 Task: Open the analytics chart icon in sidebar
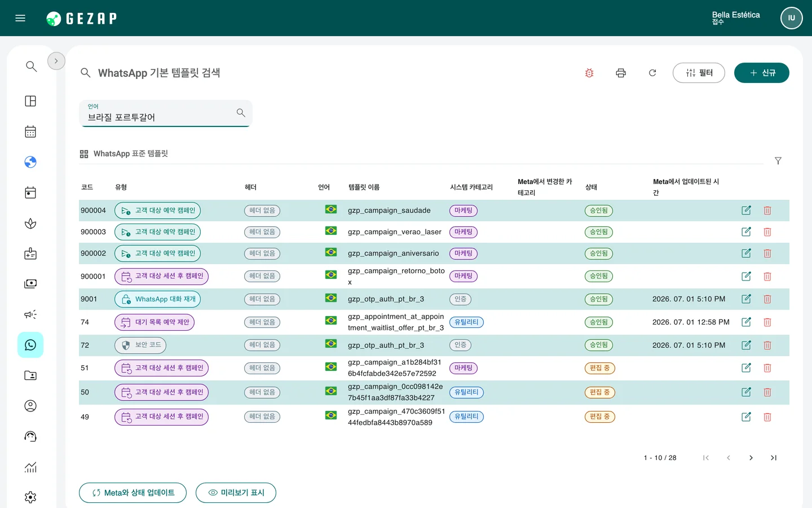(x=30, y=467)
